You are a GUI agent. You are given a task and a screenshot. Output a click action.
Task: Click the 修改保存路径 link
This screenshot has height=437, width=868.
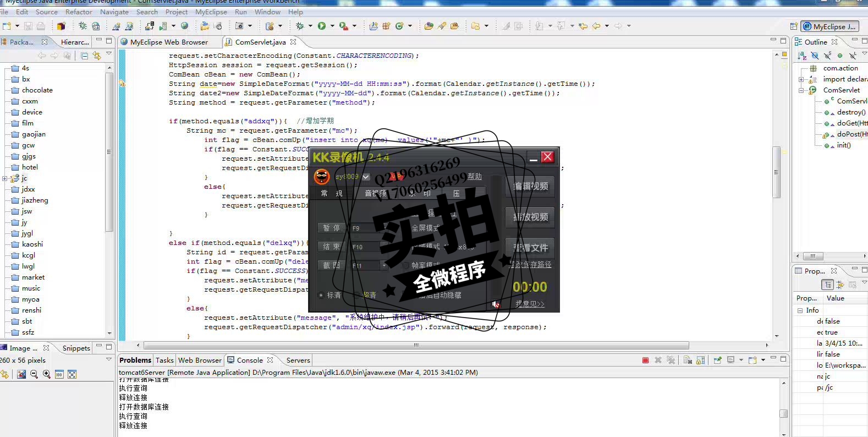click(530, 265)
